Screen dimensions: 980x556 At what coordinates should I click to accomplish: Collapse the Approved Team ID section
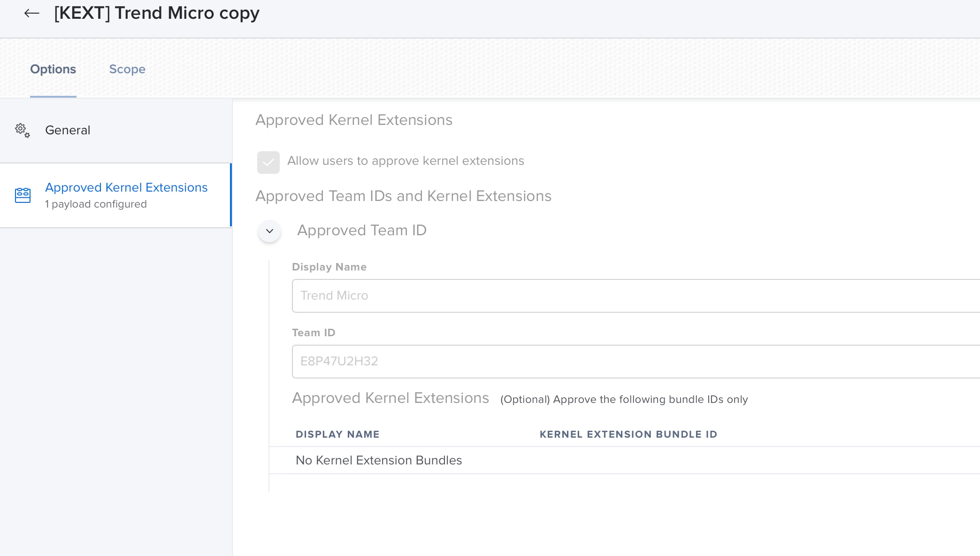pyautogui.click(x=269, y=231)
